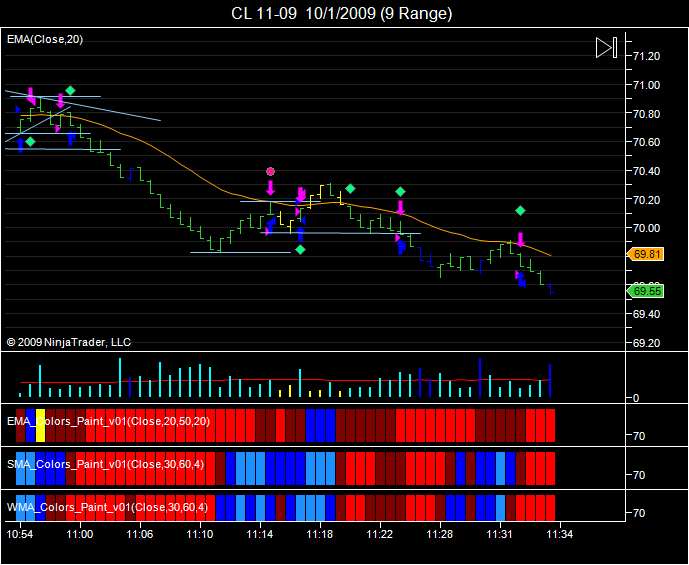Click the 70.00 price axis label
The width and height of the screenshot is (689, 565).
point(646,228)
